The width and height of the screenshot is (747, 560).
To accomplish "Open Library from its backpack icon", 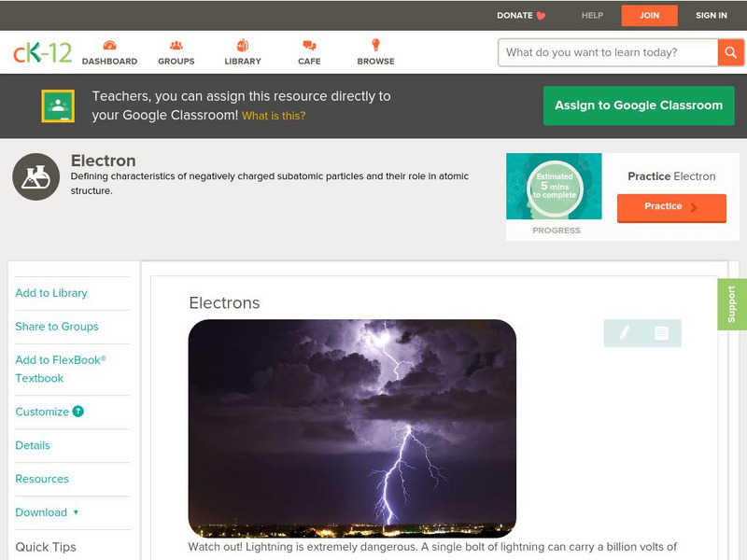I will click(x=243, y=45).
